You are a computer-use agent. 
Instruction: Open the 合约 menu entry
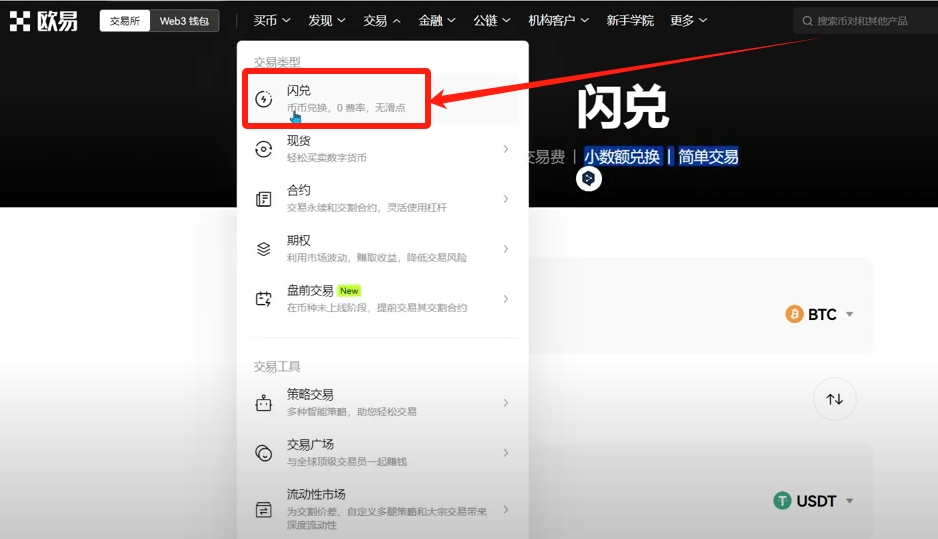click(383, 199)
